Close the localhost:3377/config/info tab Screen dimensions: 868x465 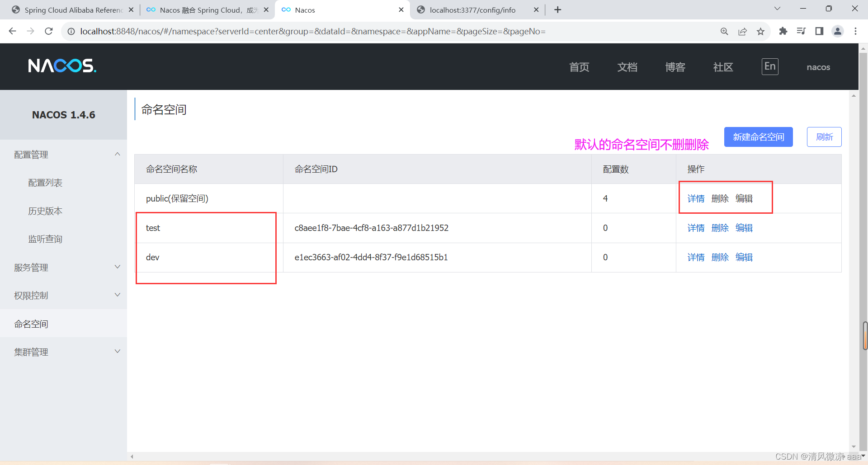(536, 9)
